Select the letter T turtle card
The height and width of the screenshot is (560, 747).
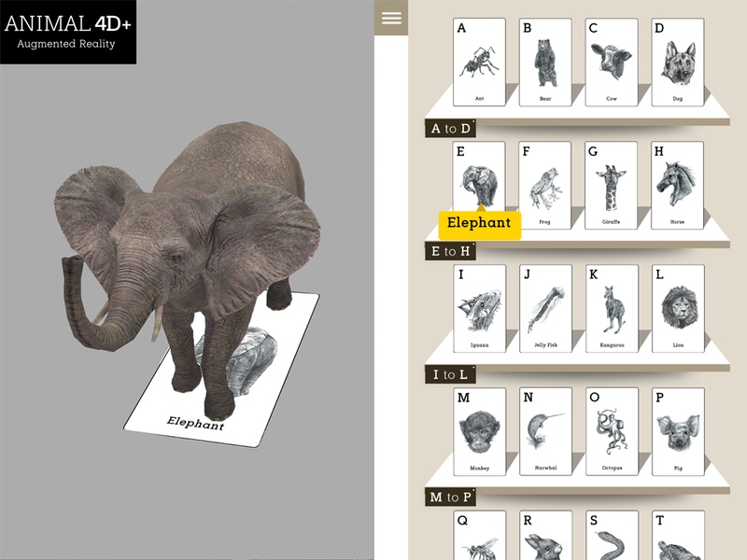point(678,535)
